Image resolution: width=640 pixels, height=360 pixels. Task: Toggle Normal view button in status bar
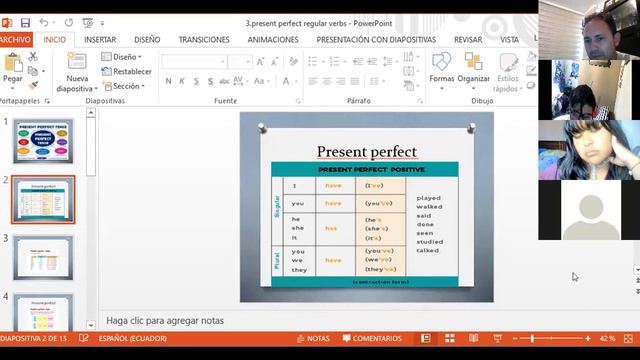pyautogui.click(x=425, y=338)
